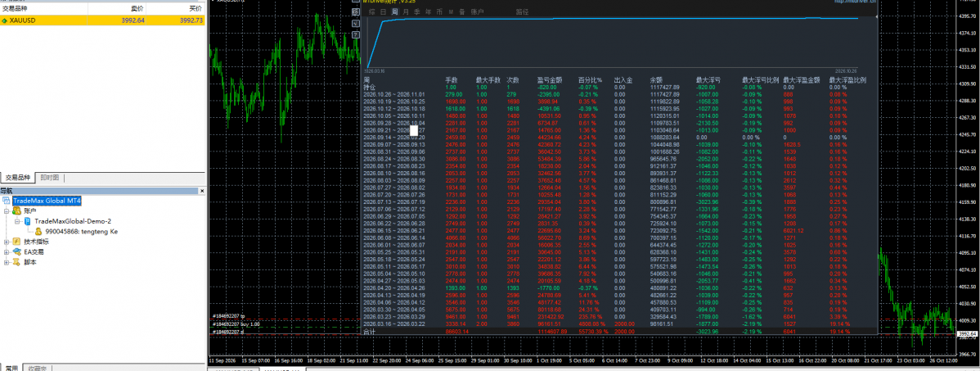Click the 脚本 script icon
The image size is (980, 371).
pos(16,262)
